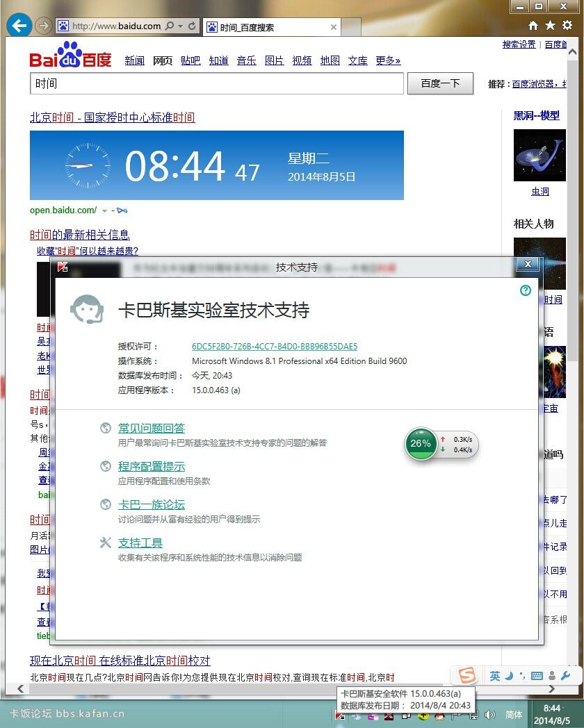Click the Baidu search box containing 时间

[x=216, y=83]
